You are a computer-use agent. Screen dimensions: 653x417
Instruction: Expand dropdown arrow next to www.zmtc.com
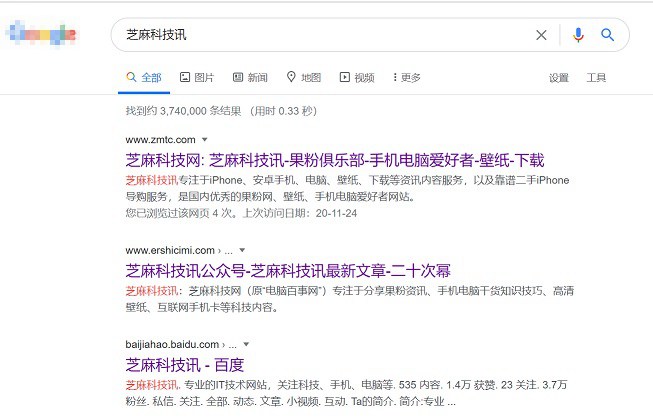tap(204, 140)
